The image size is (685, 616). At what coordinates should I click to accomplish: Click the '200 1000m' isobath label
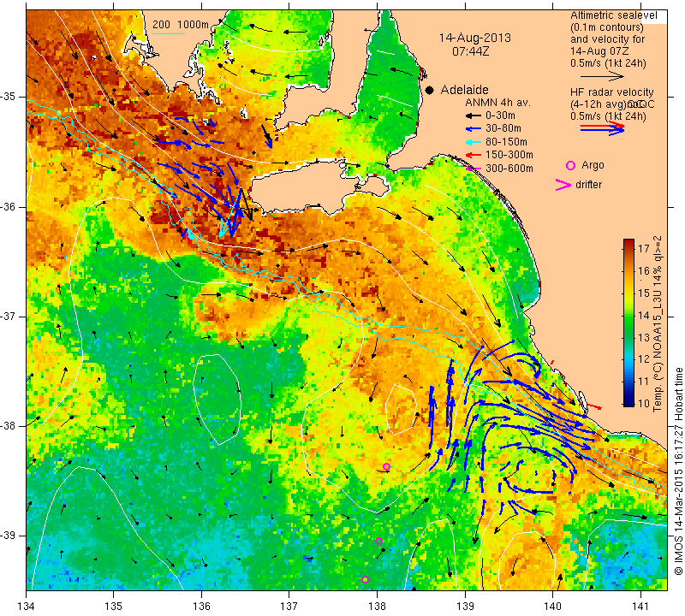pos(181,25)
